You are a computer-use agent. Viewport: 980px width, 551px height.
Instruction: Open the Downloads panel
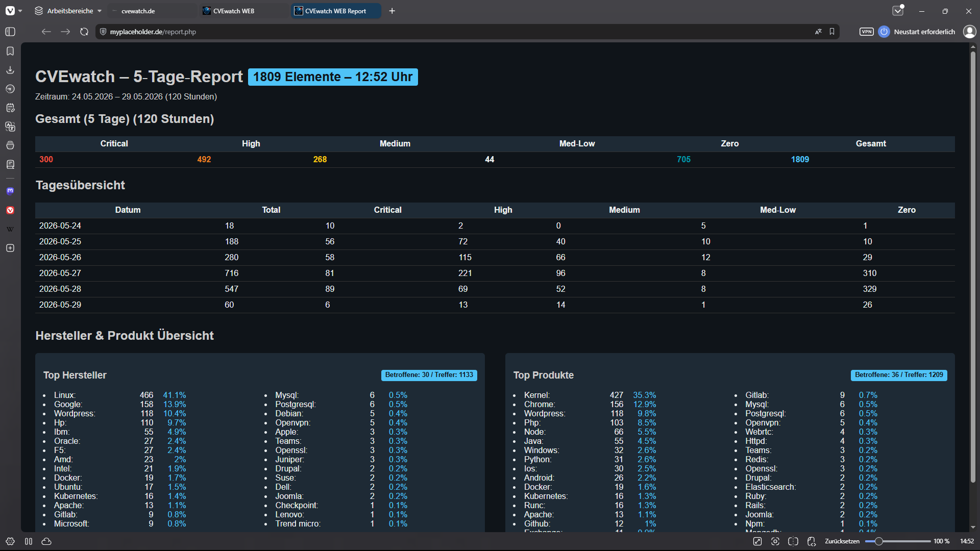tap(10, 70)
